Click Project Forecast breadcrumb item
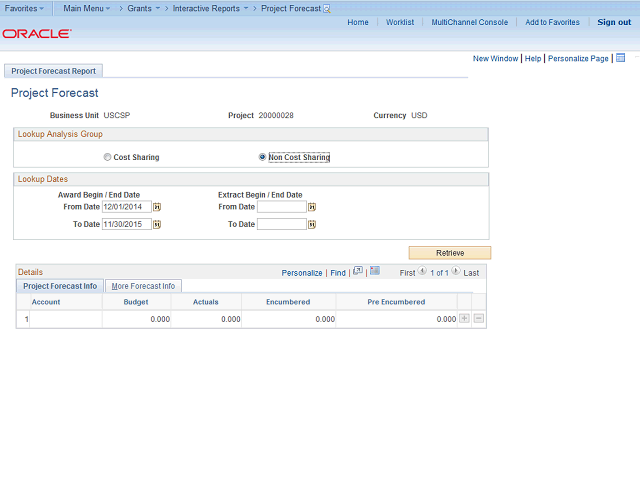This screenshot has height=480, width=640. 291,9
